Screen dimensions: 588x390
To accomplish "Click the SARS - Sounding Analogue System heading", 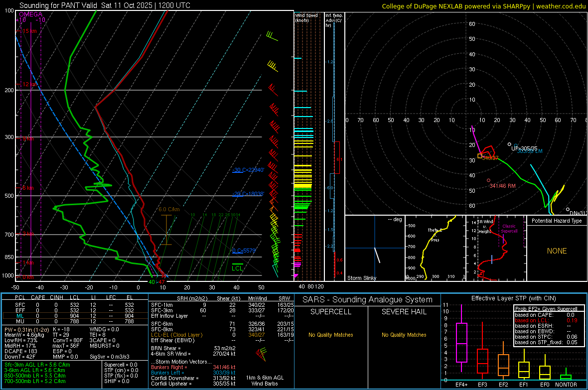I will click(367, 300).
